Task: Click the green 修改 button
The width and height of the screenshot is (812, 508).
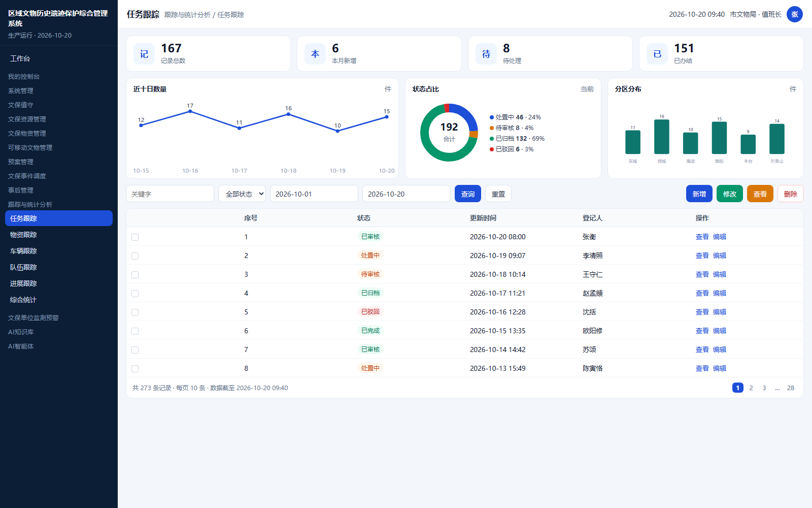Action: coord(730,194)
